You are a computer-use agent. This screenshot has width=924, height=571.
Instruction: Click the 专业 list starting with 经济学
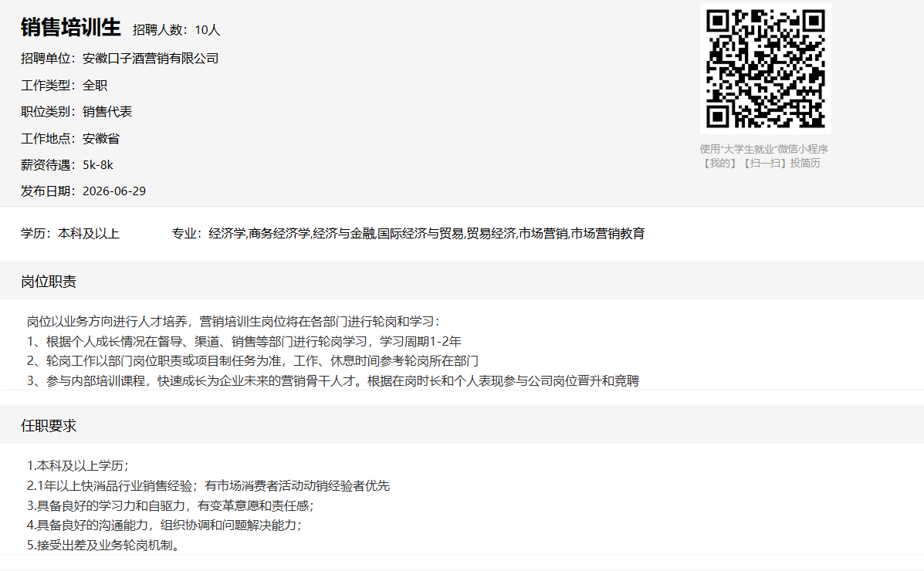click(x=427, y=234)
